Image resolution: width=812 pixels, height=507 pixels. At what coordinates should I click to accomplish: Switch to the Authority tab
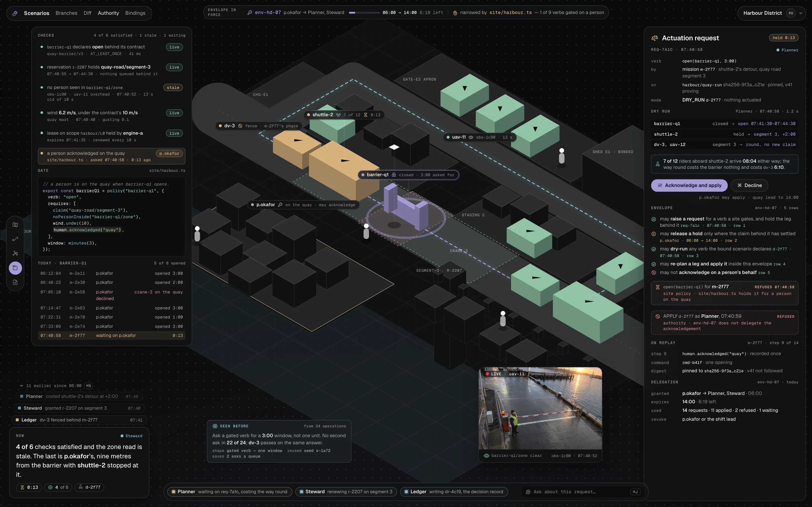tap(108, 13)
